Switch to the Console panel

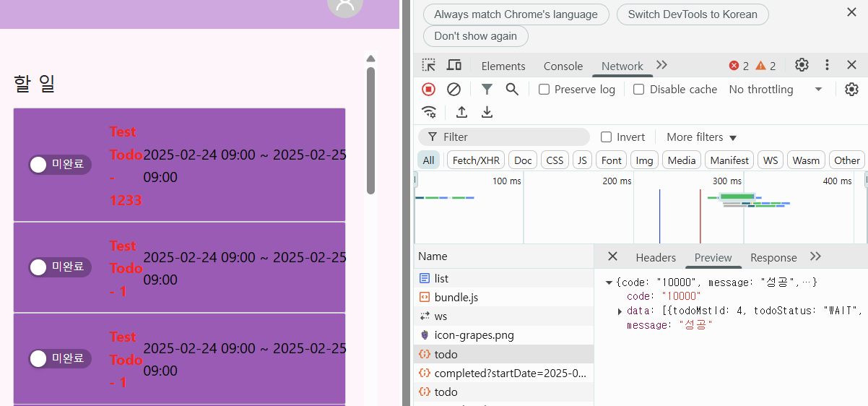[563, 66]
